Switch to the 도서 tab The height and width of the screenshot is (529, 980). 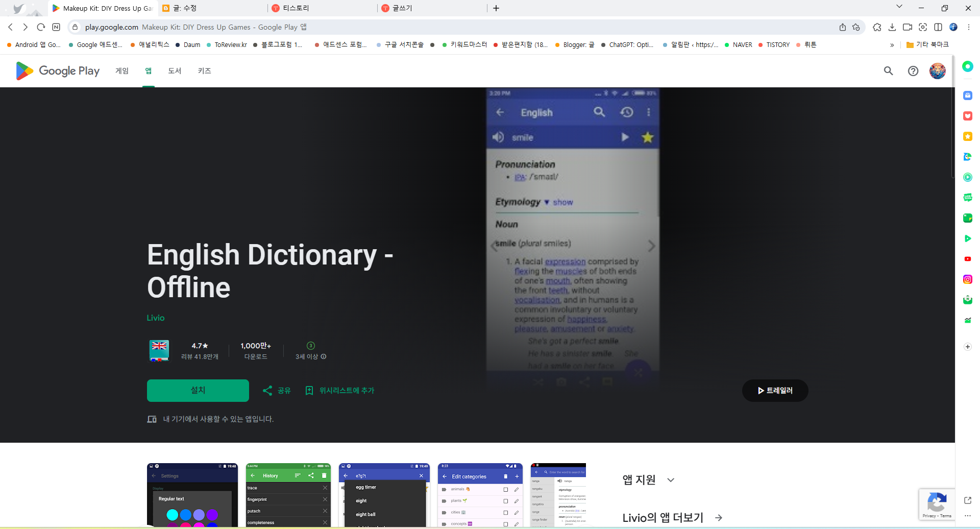pos(175,71)
